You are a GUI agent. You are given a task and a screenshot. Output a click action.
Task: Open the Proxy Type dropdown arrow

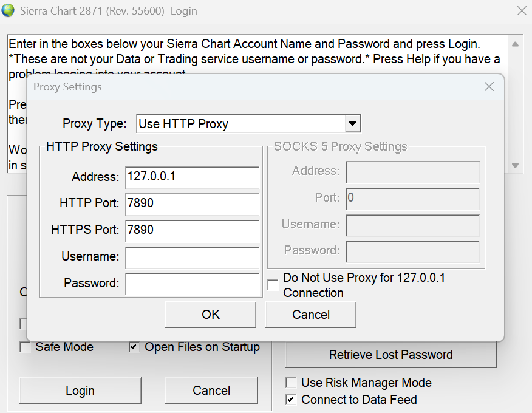[x=352, y=124]
